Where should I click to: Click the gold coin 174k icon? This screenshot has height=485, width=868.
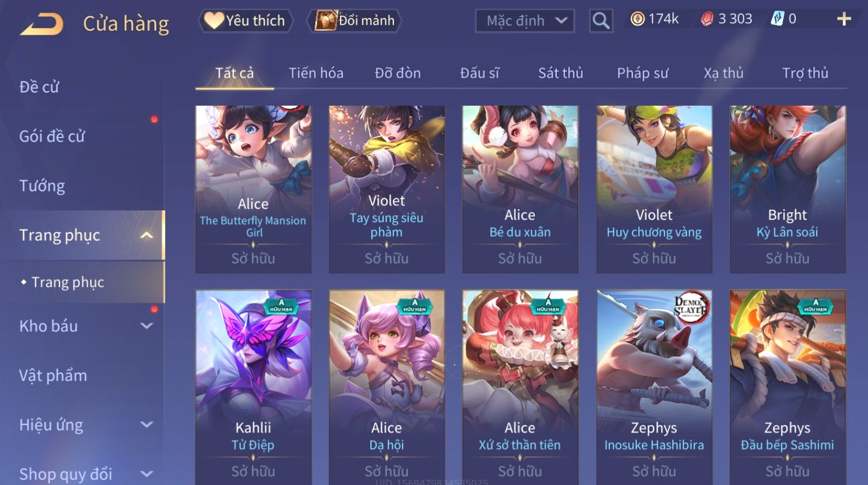638,19
